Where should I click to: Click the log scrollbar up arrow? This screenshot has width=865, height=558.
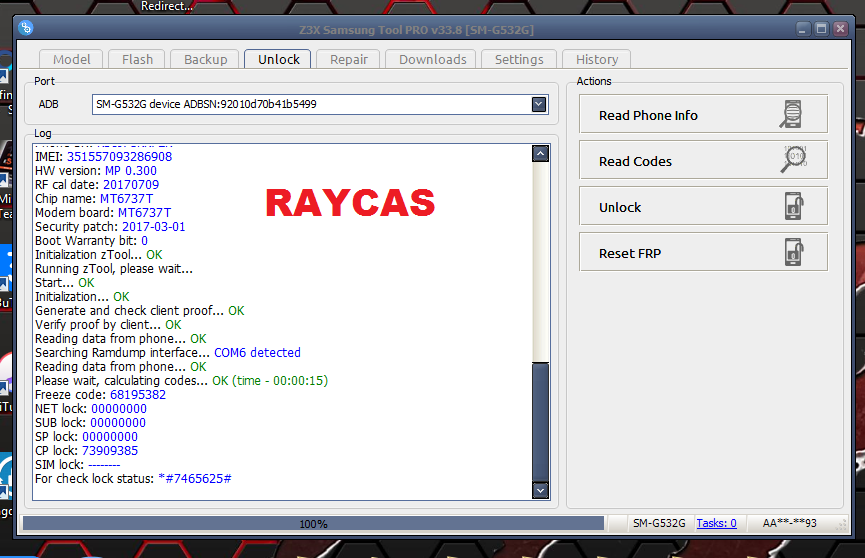tap(540, 153)
